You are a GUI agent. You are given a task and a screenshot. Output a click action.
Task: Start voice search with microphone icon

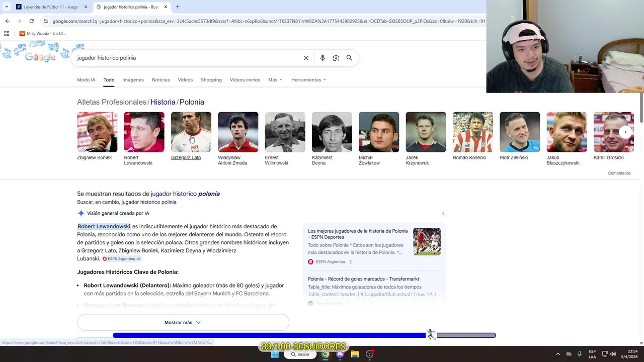(323, 58)
